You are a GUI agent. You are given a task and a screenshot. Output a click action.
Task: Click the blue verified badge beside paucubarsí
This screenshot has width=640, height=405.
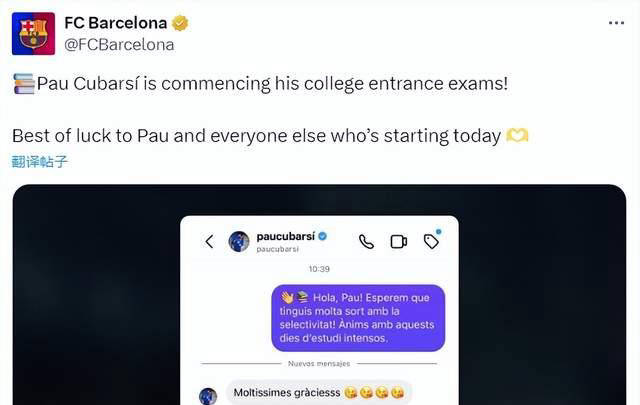point(322,236)
